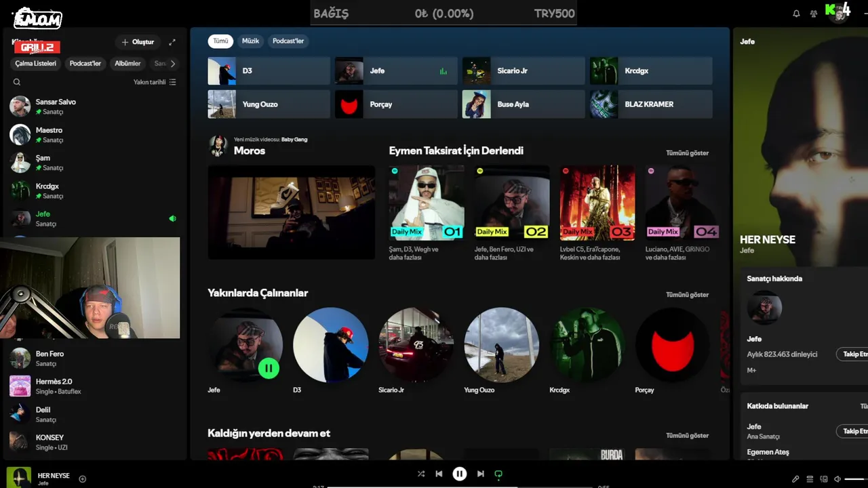Select the Müzik filter tab
Image resolution: width=868 pixels, height=488 pixels.
[x=251, y=41]
